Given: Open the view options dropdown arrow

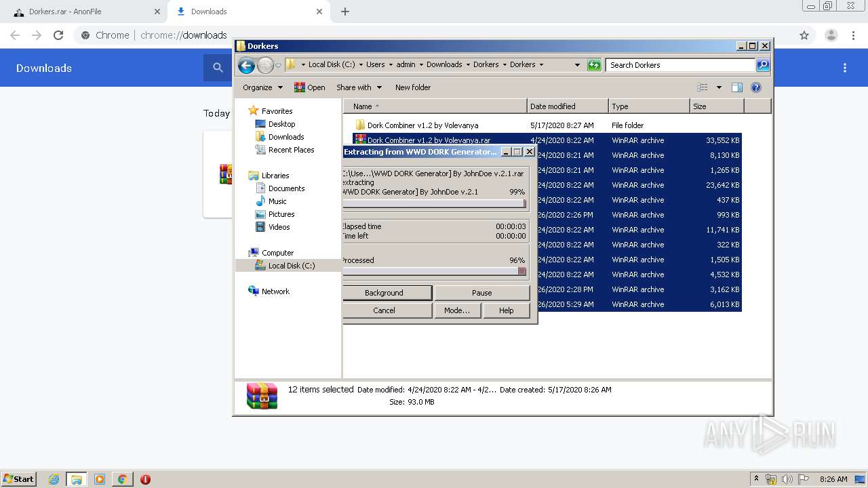Looking at the screenshot, I should coord(719,87).
